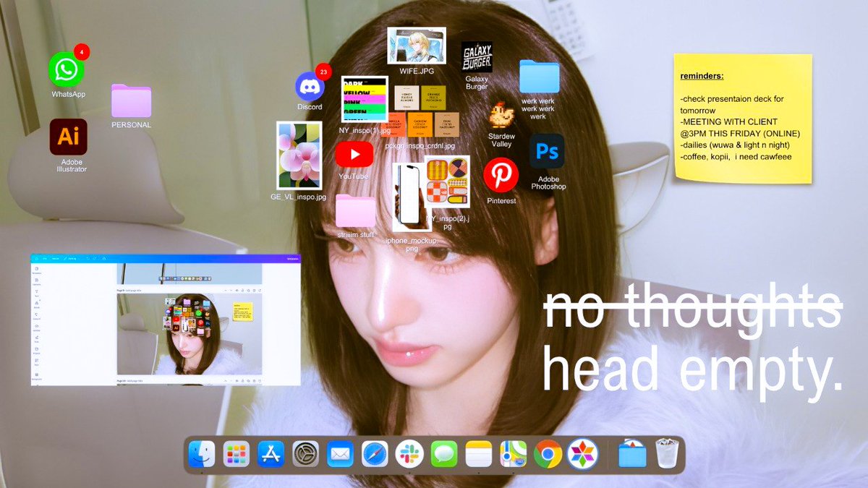Viewport: 868px width, 488px height.
Task: Open Maps from the dock
Action: coord(514,454)
